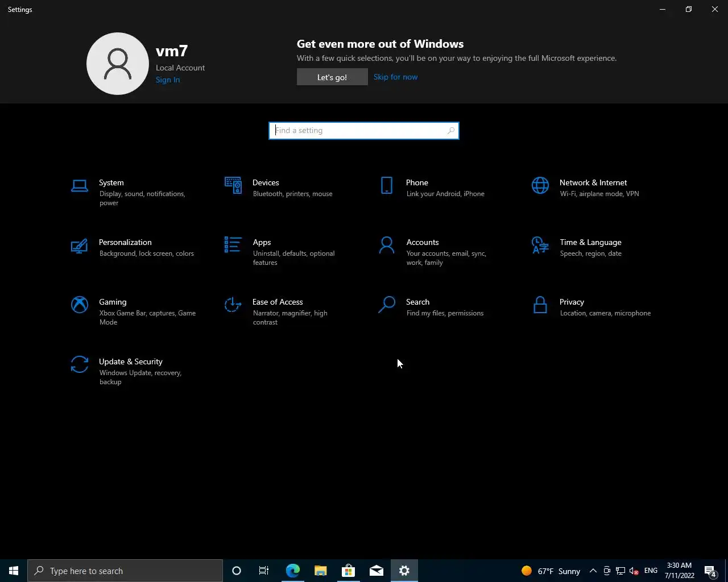728x582 pixels.
Task: Click the taskbar Type here to search box
Action: coord(125,571)
